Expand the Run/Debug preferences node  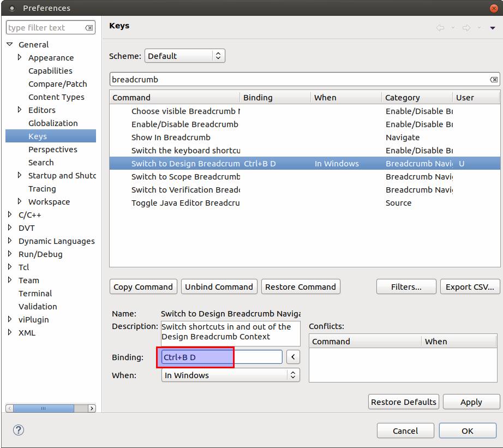[x=10, y=254]
